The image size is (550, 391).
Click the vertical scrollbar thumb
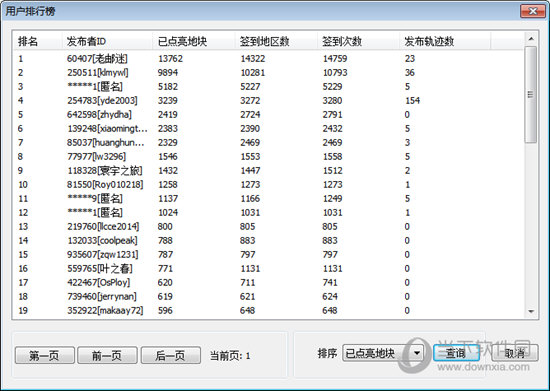point(531,95)
